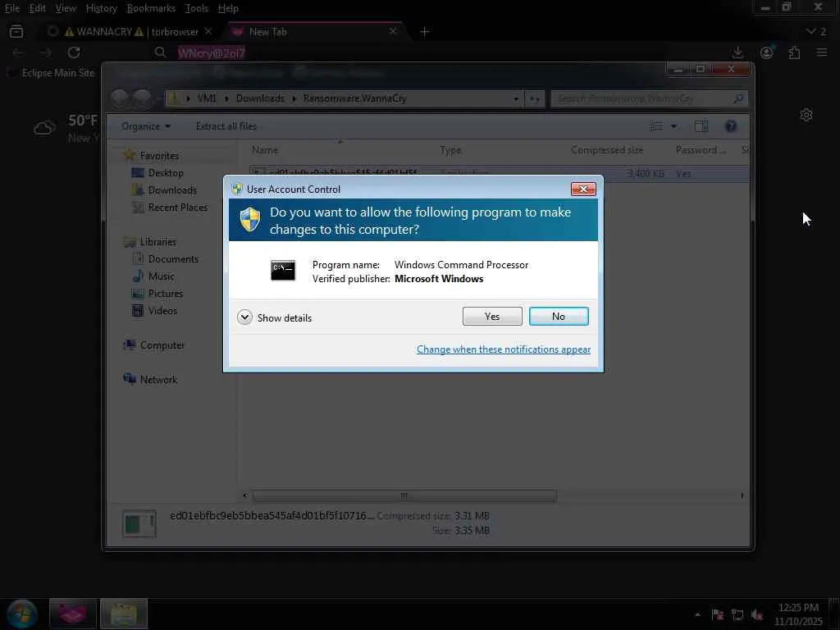Select Computer in navigation pane

coord(162,345)
